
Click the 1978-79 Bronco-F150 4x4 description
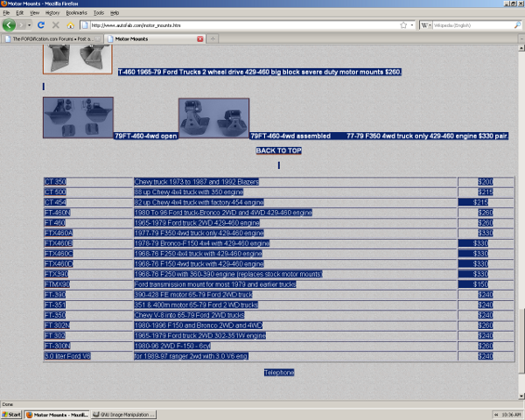point(202,243)
